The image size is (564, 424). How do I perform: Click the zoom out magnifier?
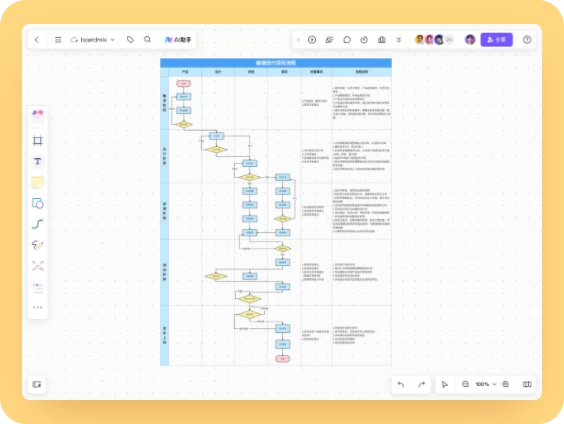(465, 384)
